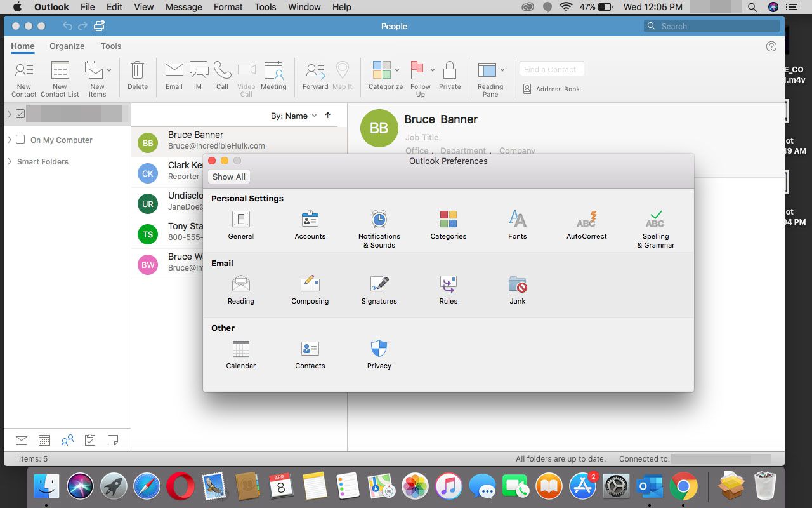
Task: Switch to Tasks view in bottom bar
Action: pos(90,440)
